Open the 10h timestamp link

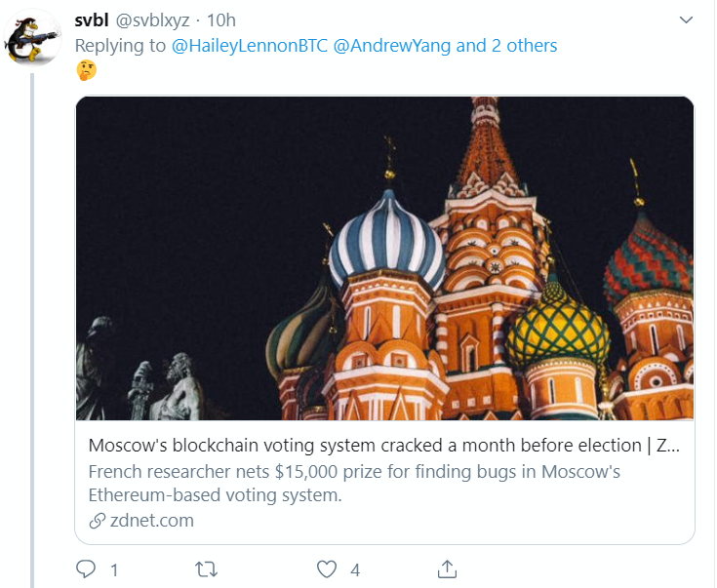(221, 20)
